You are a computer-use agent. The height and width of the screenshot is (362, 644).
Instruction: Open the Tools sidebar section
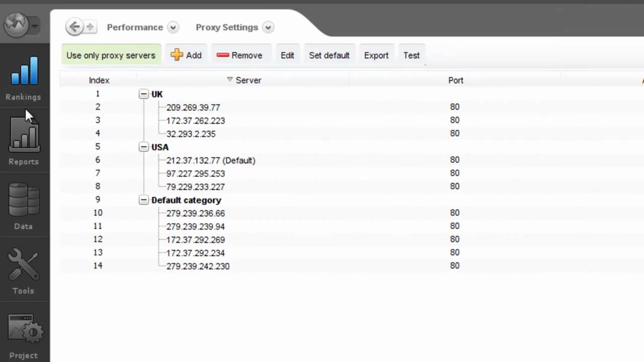(x=24, y=271)
